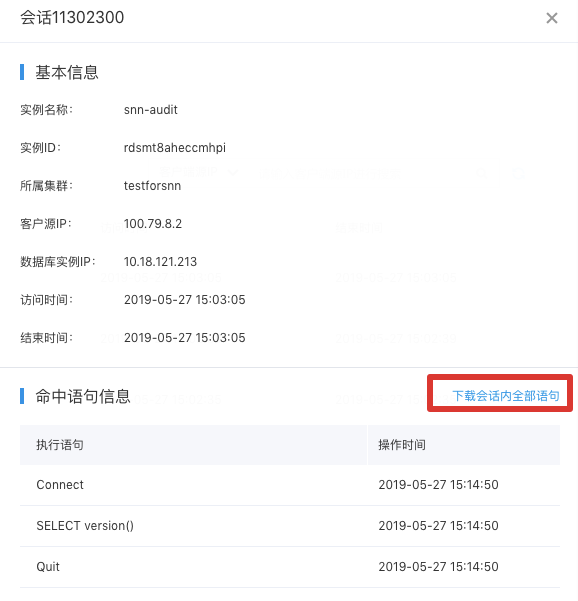578x601 pixels.
Task: Click the SELECT version() row's timestamp
Action: (x=438, y=526)
